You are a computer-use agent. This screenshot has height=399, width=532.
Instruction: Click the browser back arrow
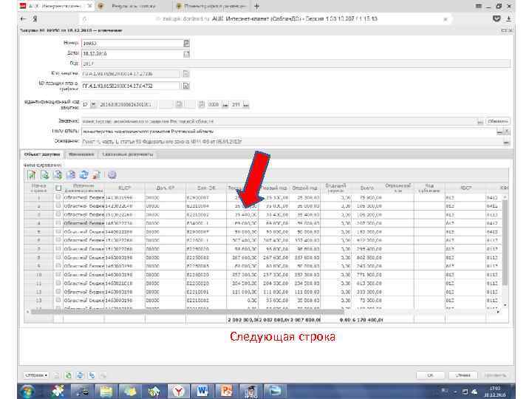[23, 19]
